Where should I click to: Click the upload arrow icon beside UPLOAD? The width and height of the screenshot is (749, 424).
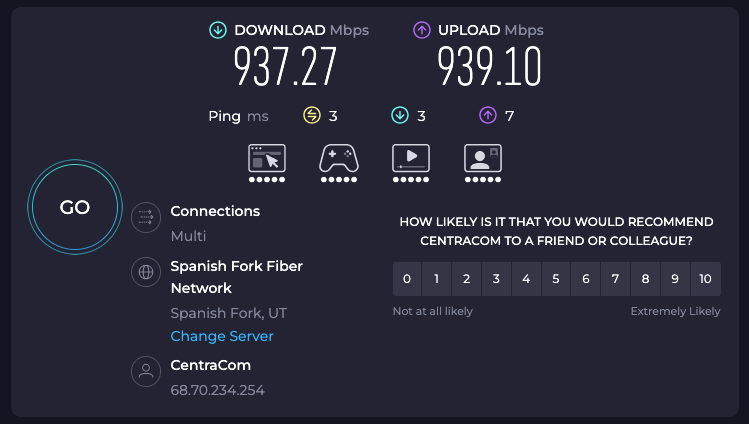[x=421, y=31]
